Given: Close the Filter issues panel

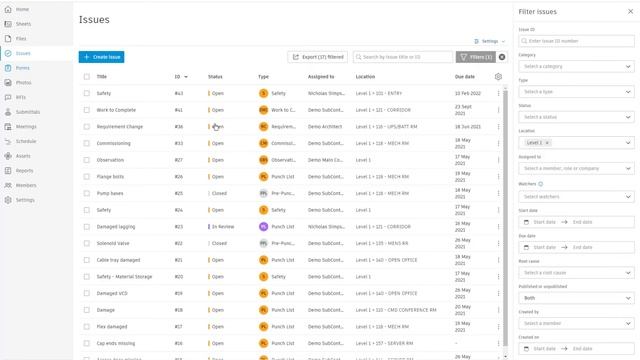Looking at the screenshot, I should 630,12.
